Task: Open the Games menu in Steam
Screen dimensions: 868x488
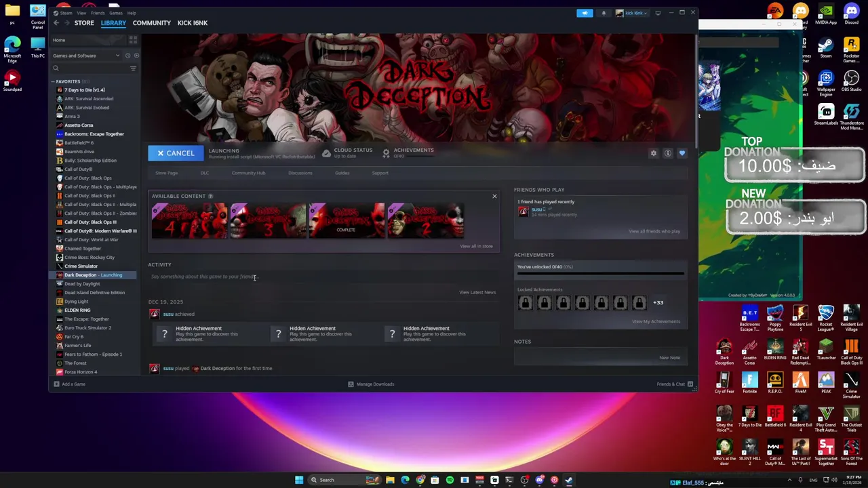Action: [116, 13]
